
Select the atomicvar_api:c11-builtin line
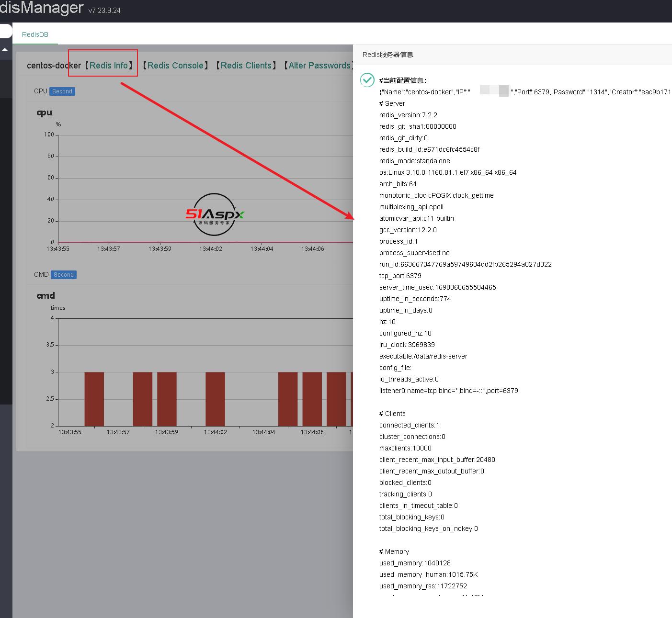click(x=417, y=218)
